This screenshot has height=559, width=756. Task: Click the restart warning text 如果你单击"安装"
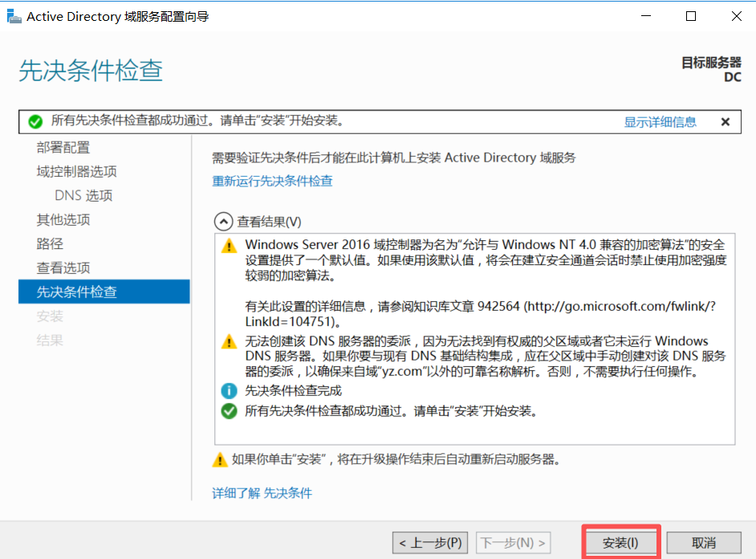[x=396, y=459]
